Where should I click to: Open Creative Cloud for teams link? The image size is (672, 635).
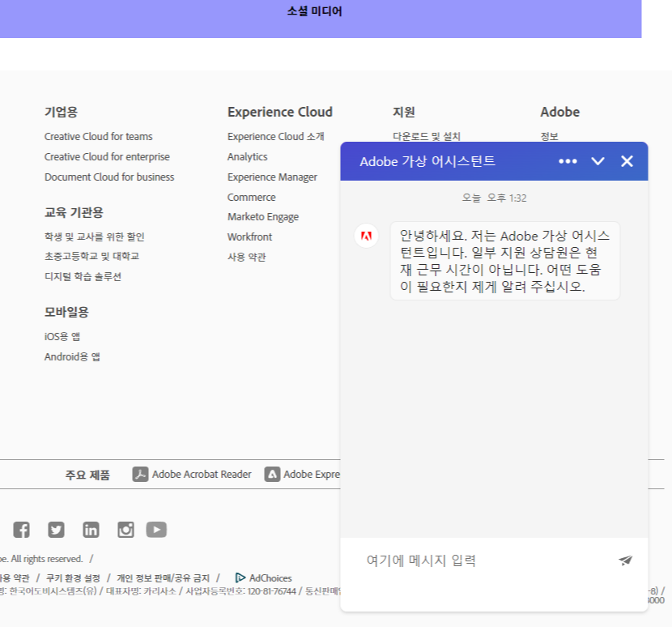tap(98, 136)
